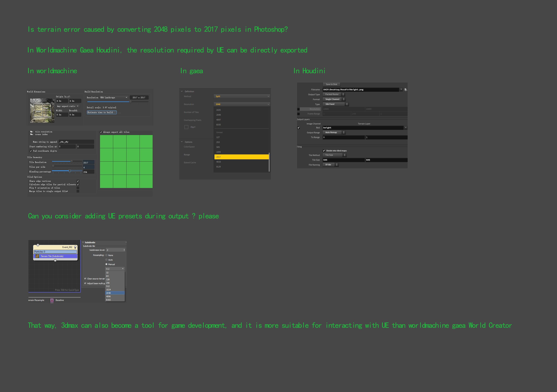Open Any aspect ratio dropdown
Screen dimensions: 557x392
click(x=68, y=106)
